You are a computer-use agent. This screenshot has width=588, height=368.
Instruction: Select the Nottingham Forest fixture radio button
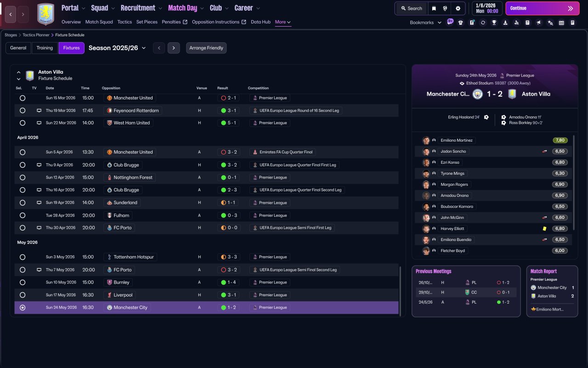pyautogui.click(x=23, y=178)
